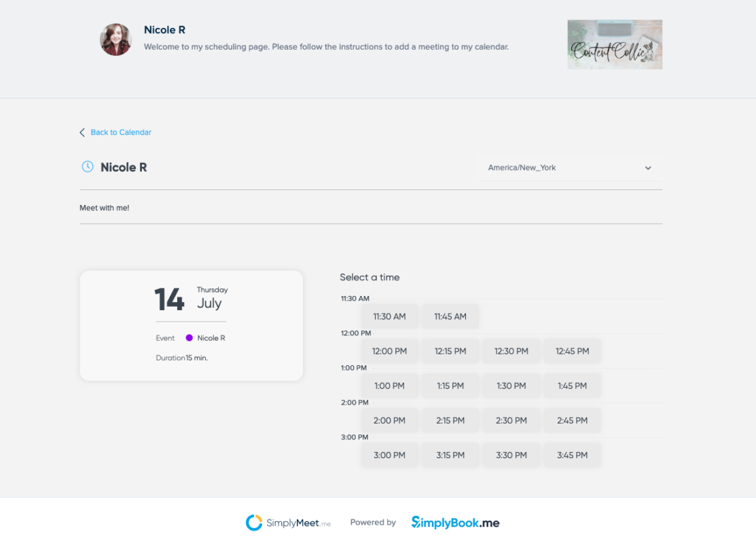Select the 3:30 PM time slot
The image size is (756, 543).
point(511,455)
